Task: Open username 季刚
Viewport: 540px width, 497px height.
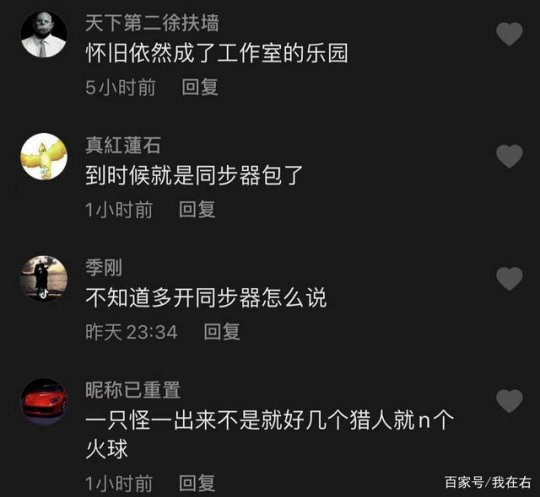Action: pyautogui.click(x=104, y=268)
